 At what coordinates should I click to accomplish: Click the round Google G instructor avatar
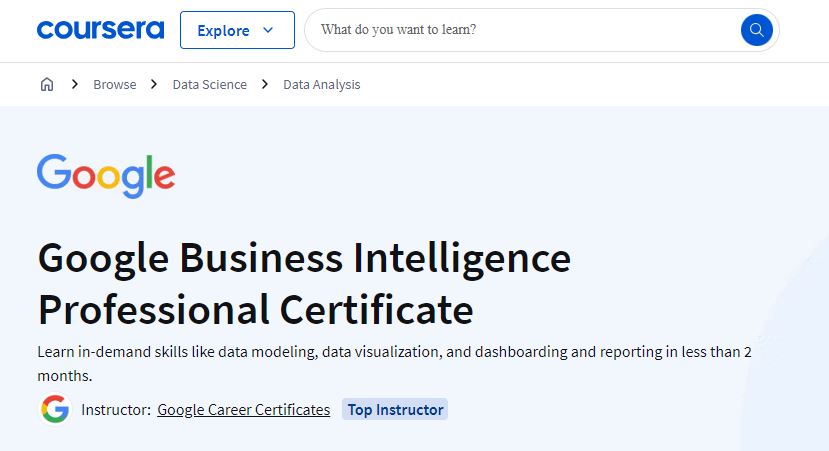56,409
